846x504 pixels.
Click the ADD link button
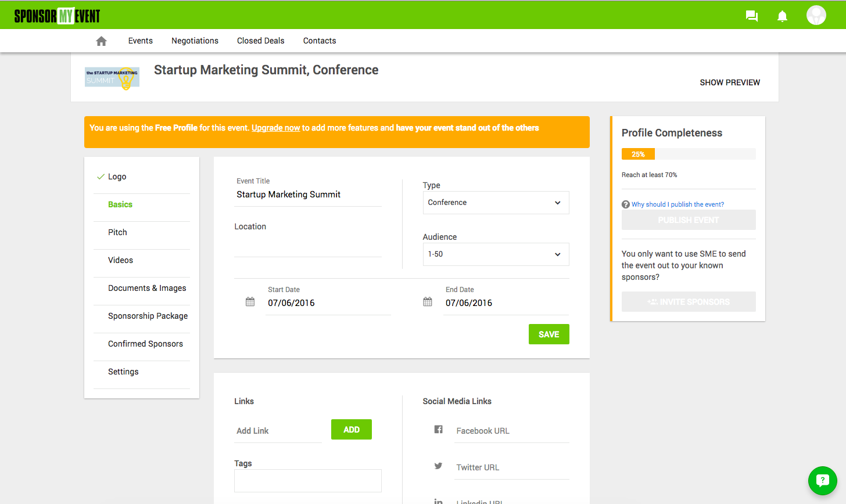(x=351, y=430)
